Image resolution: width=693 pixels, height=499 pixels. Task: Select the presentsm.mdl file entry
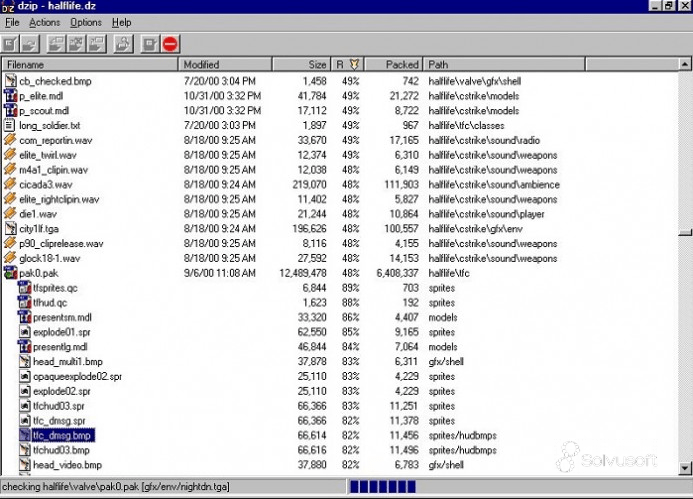point(62,317)
